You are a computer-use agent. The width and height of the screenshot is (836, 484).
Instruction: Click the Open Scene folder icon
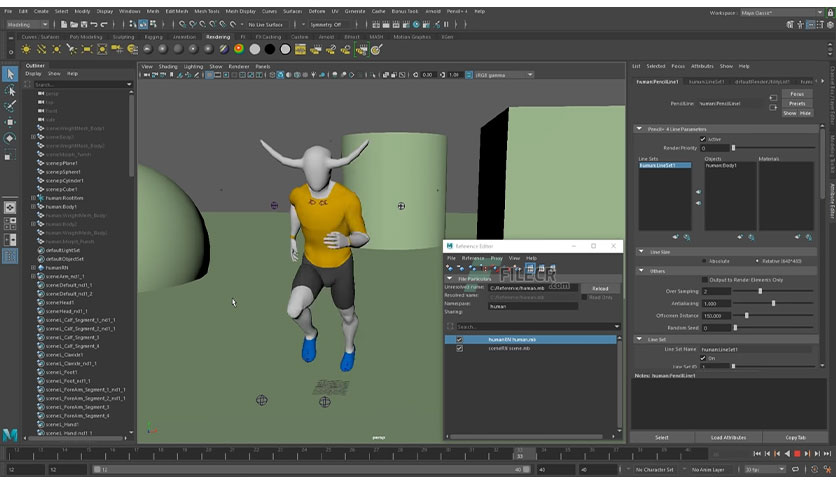74,25
